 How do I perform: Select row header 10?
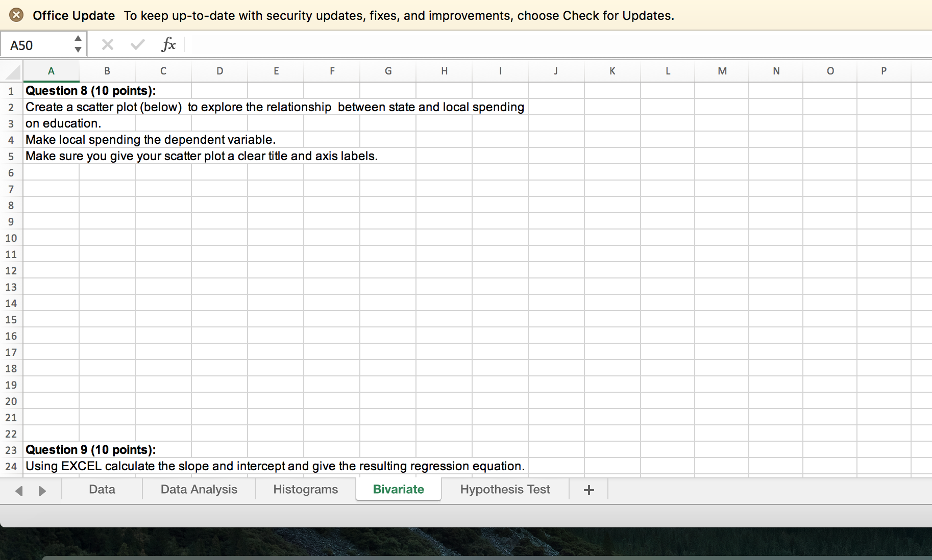pyautogui.click(x=11, y=238)
